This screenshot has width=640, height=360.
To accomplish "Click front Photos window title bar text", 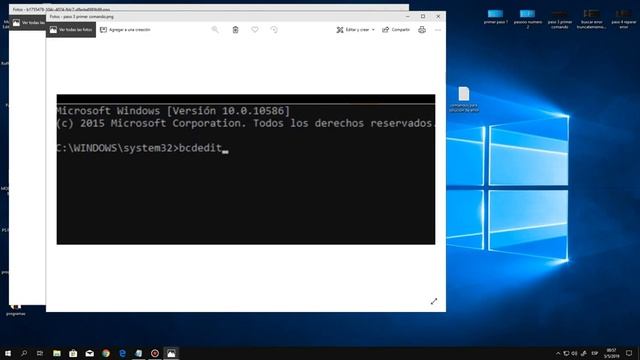I will click(82, 17).
